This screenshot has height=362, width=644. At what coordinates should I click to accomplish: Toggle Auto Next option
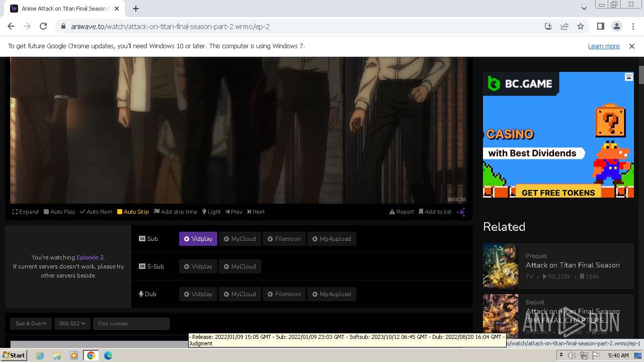(x=96, y=212)
